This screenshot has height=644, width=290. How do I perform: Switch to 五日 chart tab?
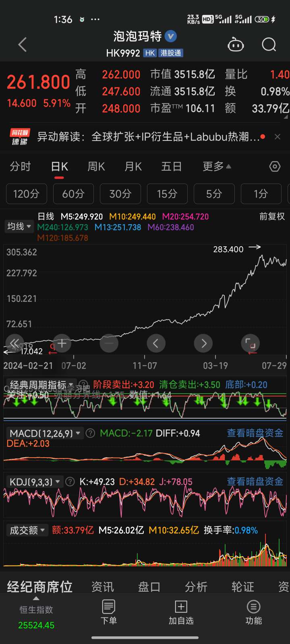coord(171,166)
